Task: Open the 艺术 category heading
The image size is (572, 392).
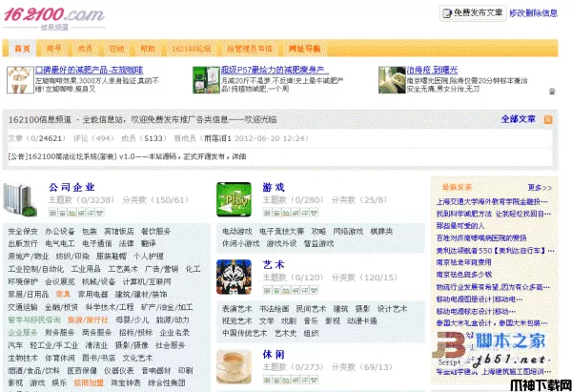Action: (x=274, y=264)
